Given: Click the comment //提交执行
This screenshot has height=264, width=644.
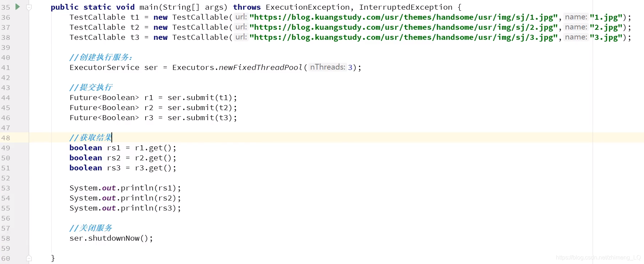Looking at the screenshot, I should pyautogui.click(x=91, y=88).
